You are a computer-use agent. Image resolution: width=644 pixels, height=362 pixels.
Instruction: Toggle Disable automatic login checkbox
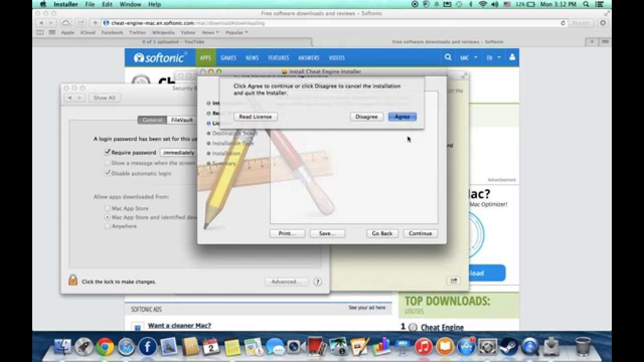(107, 173)
